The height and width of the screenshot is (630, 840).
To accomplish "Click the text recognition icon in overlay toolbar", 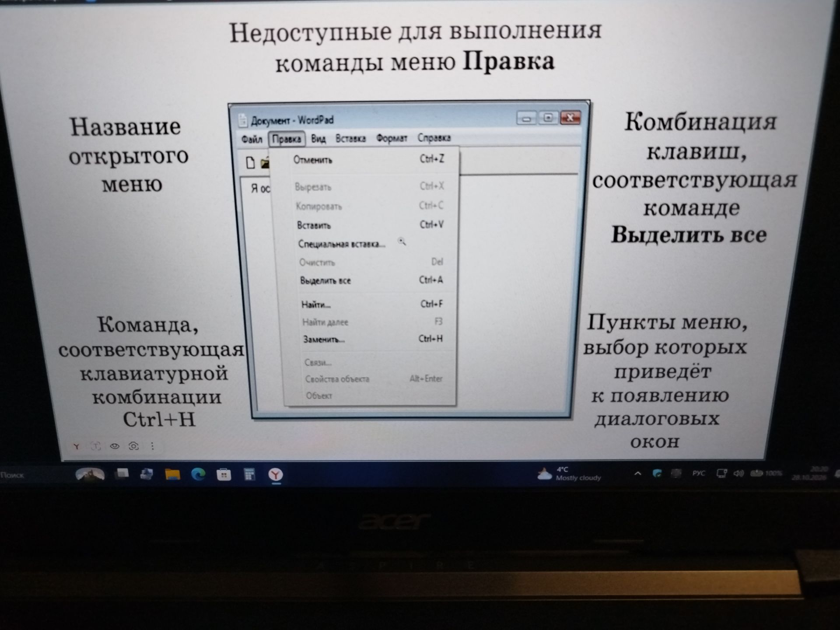I will tap(95, 446).
